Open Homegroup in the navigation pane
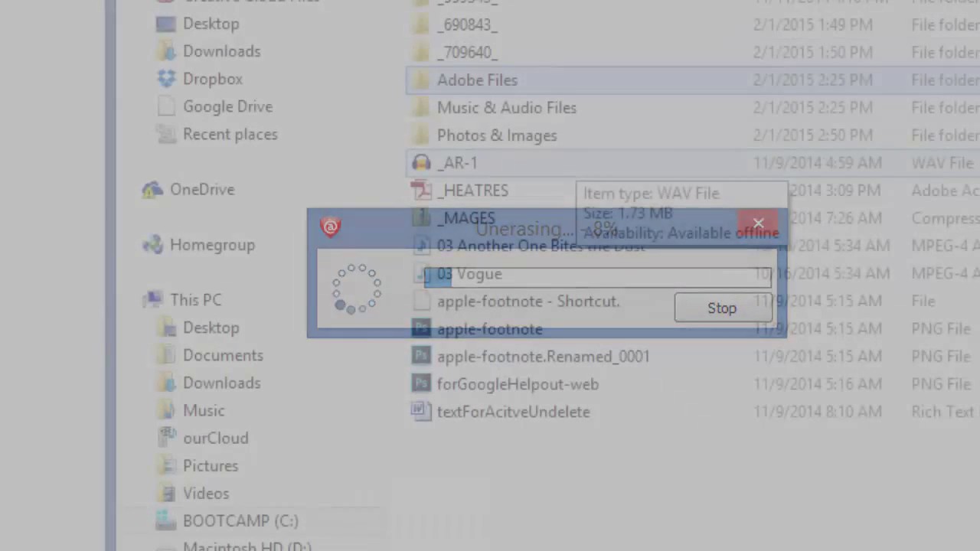The width and height of the screenshot is (980, 551). 212,245
